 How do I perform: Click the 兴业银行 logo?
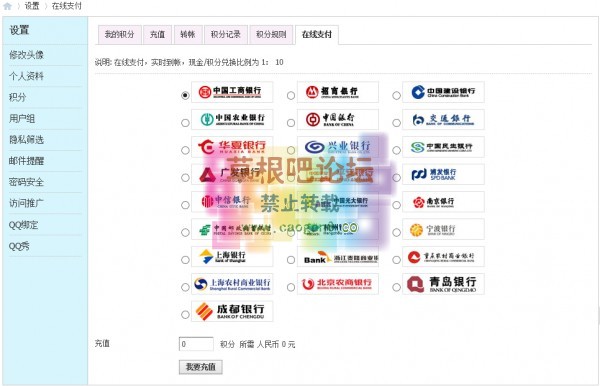pos(338,147)
